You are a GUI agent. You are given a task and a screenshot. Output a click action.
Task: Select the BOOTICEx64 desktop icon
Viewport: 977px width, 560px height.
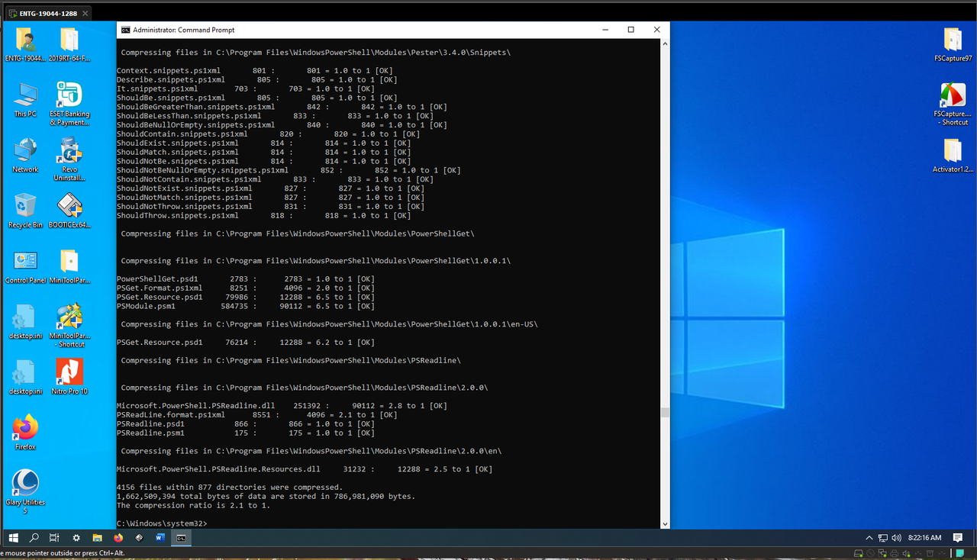[69, 211]
